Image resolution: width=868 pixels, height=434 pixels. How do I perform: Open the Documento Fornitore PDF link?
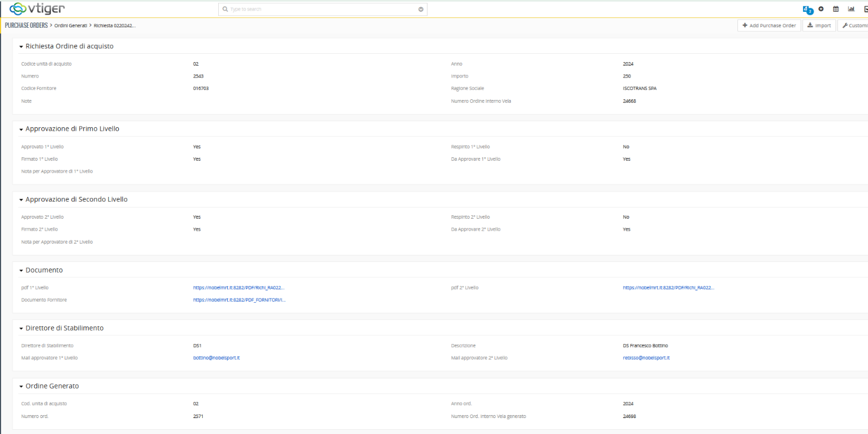[x=239, y=300]
